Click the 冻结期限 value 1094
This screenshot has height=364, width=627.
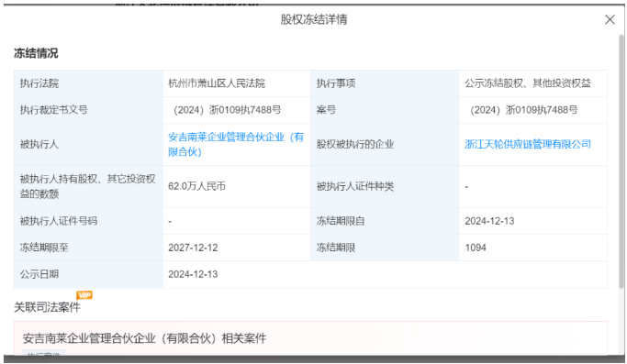[x=476, y=248]
